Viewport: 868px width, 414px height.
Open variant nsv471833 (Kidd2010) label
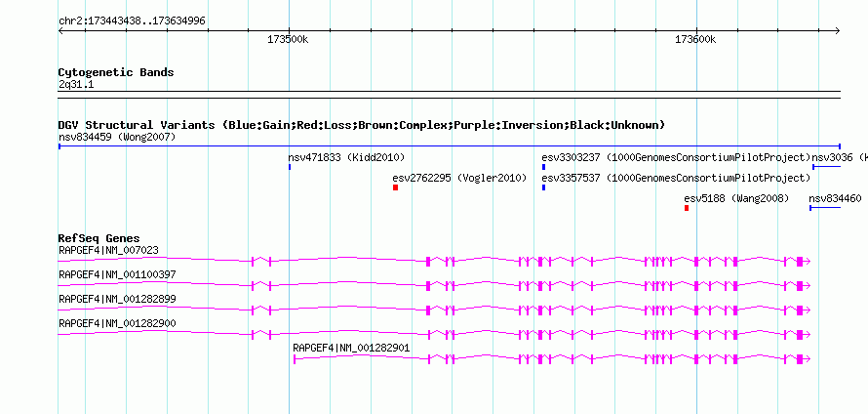(x=346, y=157)
